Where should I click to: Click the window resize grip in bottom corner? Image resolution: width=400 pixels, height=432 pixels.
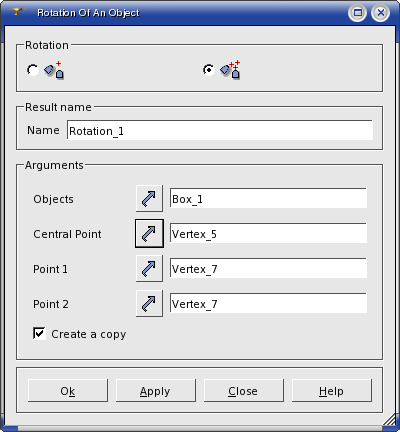[x=389, y=420]
